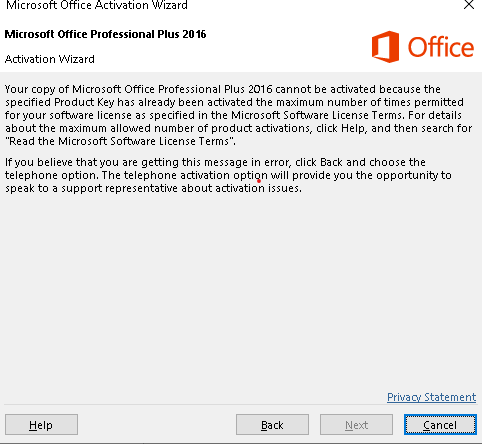Image resolution: width=482 pixels, height=444 pixels.
Task: Click the Office wordmark beside the logo
Action: 441,47
